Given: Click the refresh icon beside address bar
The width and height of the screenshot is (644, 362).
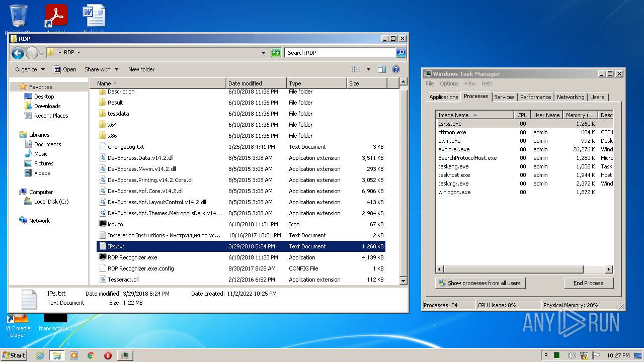Looking at the screenshot, I should [x=276, y=52].
